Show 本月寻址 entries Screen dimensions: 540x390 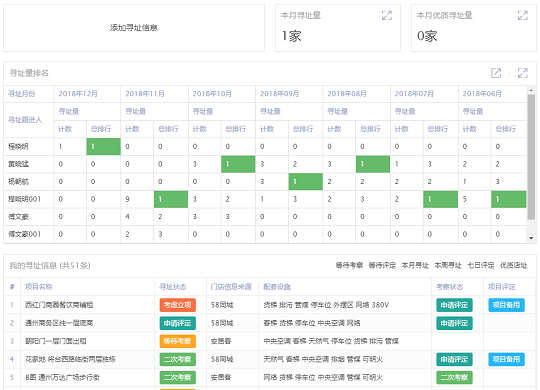click(x=415, y=265)
